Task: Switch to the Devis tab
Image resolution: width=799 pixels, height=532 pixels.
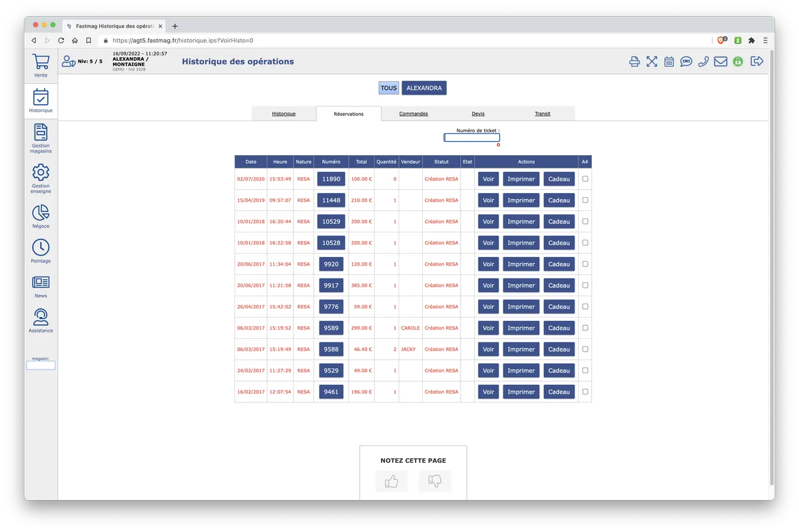Action: (x=478, y=114)
